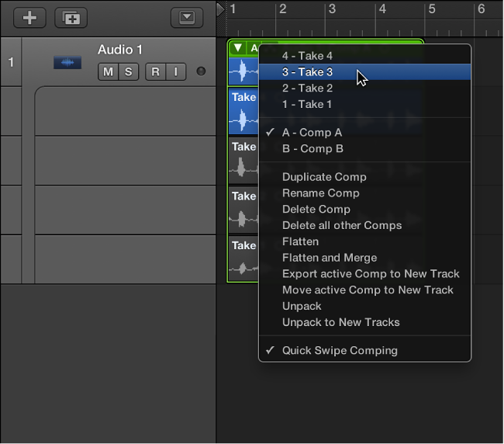Choose Export active Comp to New Track
504x444 pixels.
[x=371, y=273]
